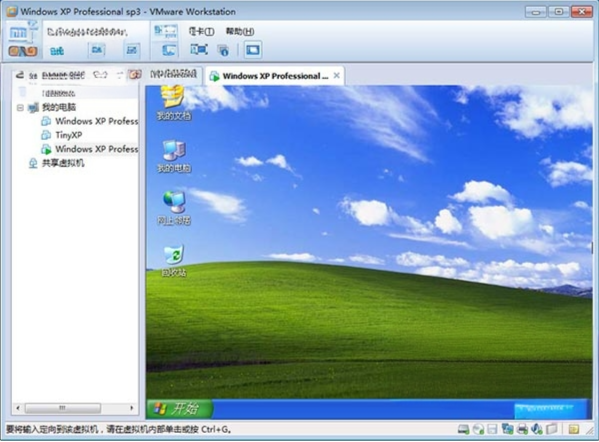Image resolution: width=599 pixels, height=442 pixels.
Task: Collapse the 我的电脑 tree node
Action: (x=20, y=108)
